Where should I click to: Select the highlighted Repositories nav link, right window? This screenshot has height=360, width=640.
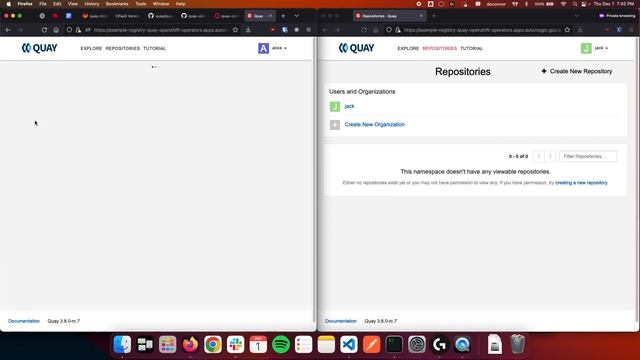[x=440, y=48]
